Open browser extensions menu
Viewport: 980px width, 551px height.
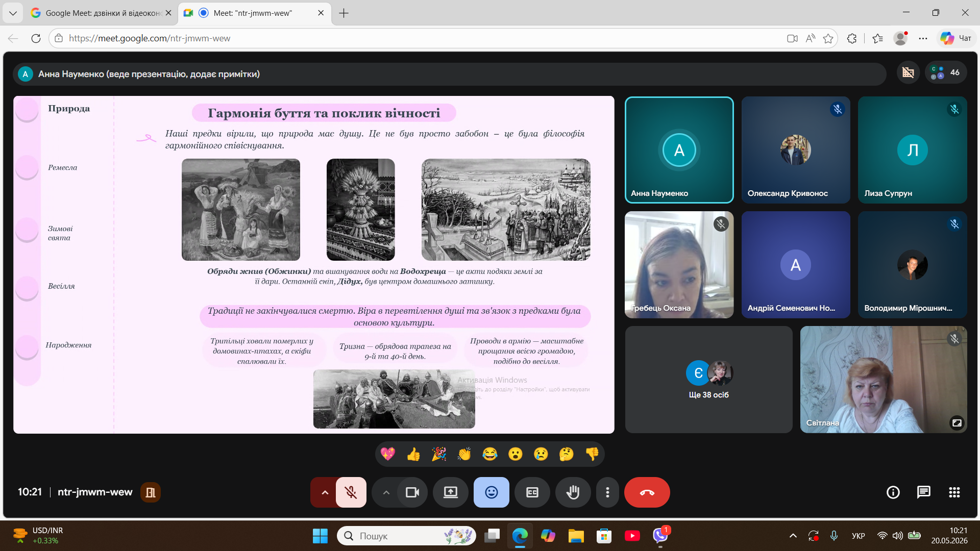[852, 38]
